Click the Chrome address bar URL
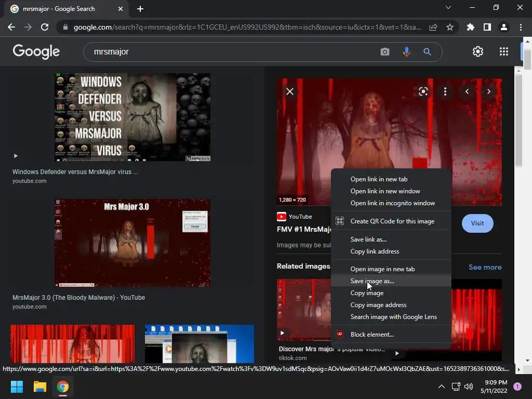This screenshot has width=532, height=399. (247, 27)
